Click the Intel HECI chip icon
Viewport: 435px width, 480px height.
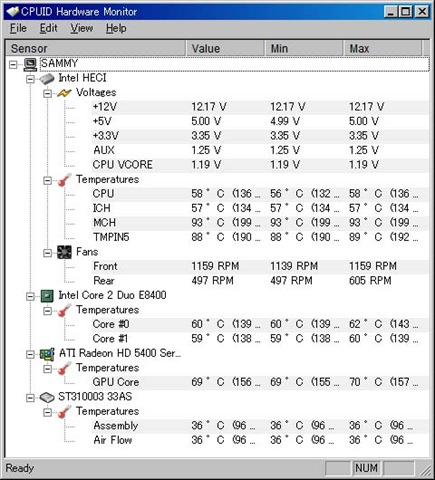pyautogui.click(x=47, y=79)
